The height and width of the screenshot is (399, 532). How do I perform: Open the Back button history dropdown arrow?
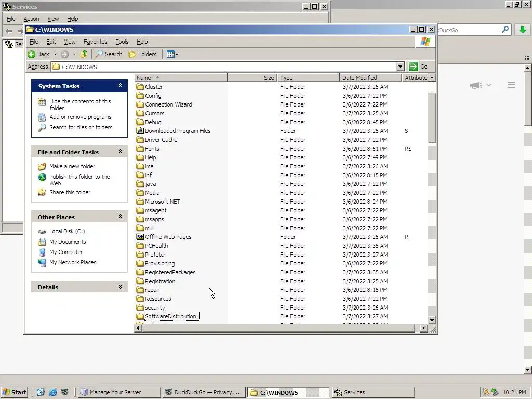click(x=55, y=54)
